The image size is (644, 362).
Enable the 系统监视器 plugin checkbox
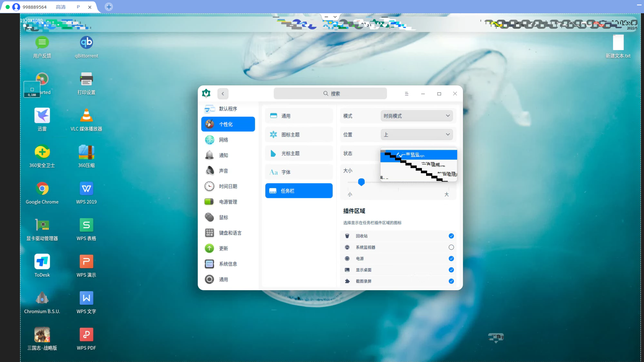tap(451, 247)
